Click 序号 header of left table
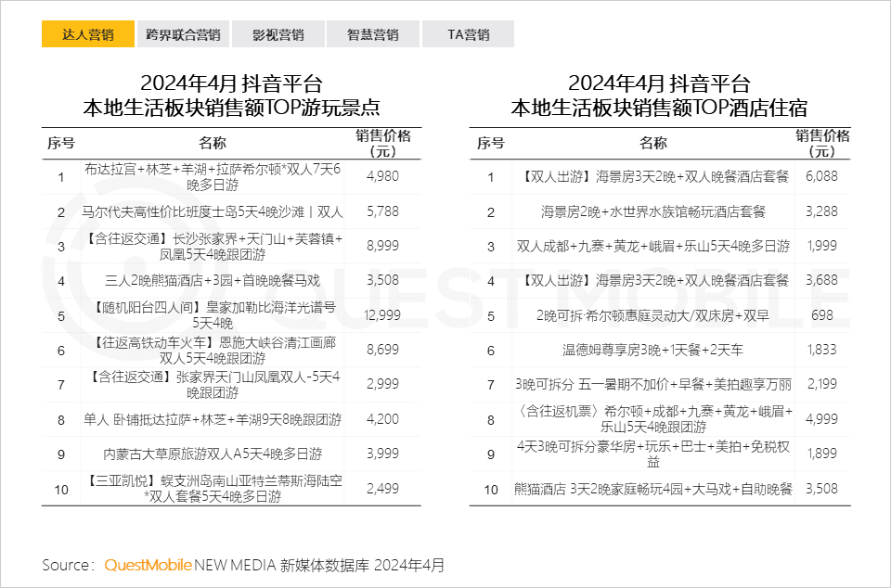Image resolution: width=891 pixels, height=588 pixels. click(x=61, y=143)
